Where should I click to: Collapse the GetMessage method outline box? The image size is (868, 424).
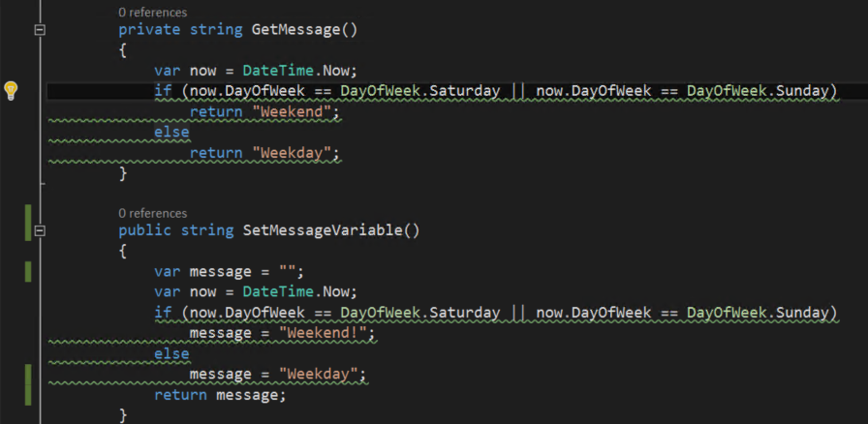click(x=40, y=30)
